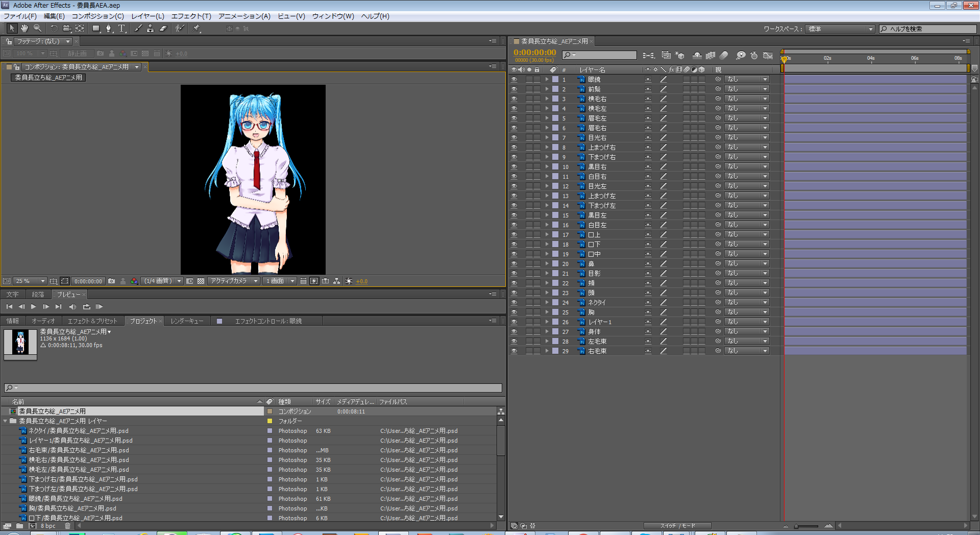
Task: Select the Pan Behind anchor tool
Action: point(80,29)
